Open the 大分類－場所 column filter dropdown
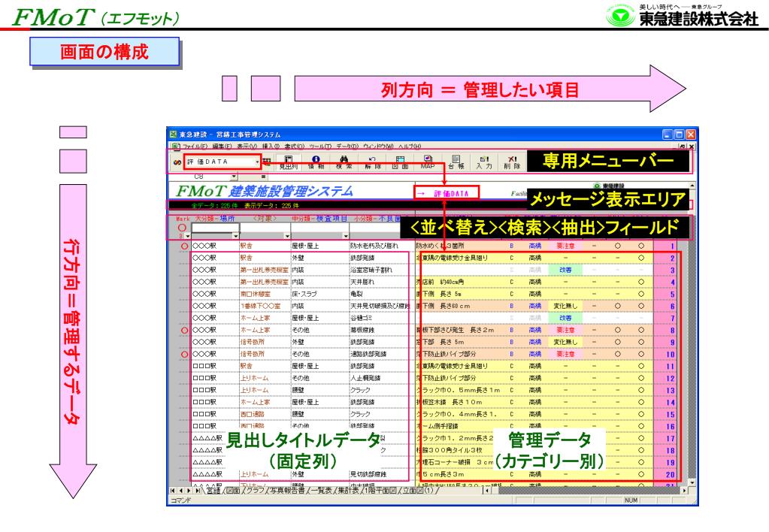 [x=235, y=236]
